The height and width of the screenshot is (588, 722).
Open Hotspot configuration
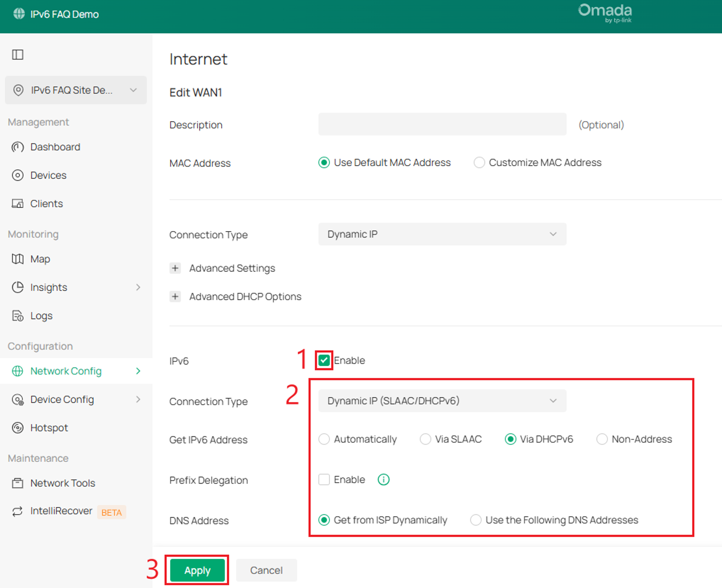[x=49, y=428]
